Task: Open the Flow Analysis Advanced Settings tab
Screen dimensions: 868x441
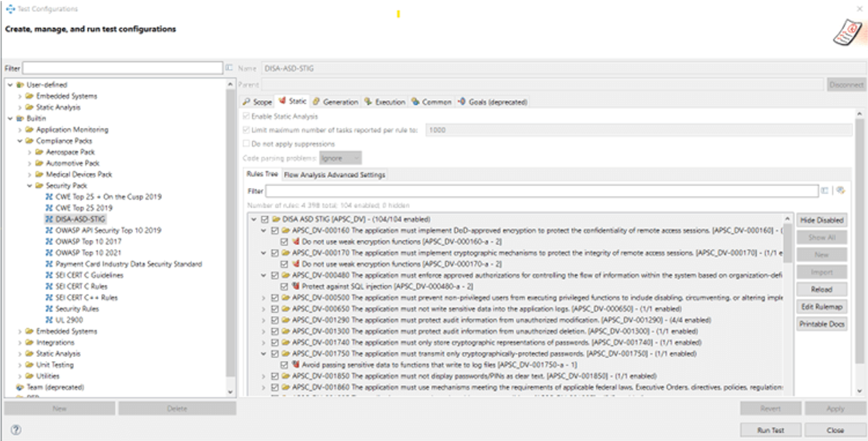Action: (x=334, y=174)
